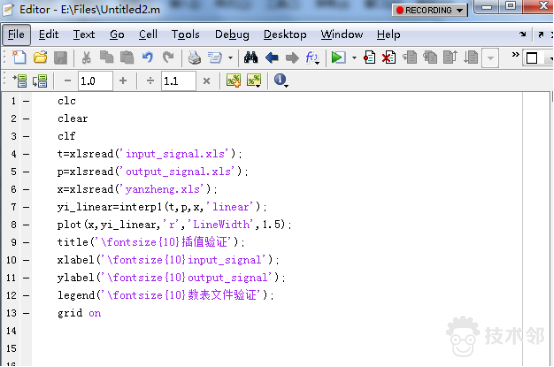Open the Help menu

click(388, 35)
